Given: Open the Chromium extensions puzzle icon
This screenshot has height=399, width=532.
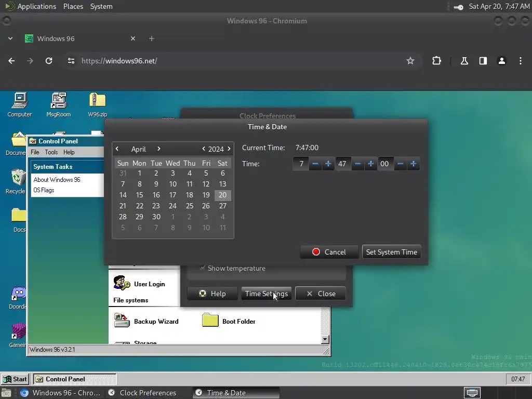Looking at the screenshot, I should 436,61.
